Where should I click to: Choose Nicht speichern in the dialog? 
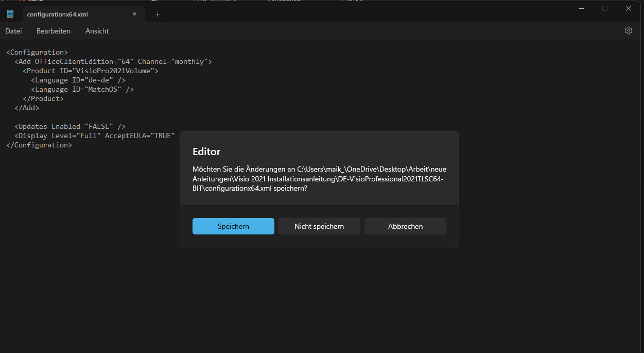coord(319,226)
